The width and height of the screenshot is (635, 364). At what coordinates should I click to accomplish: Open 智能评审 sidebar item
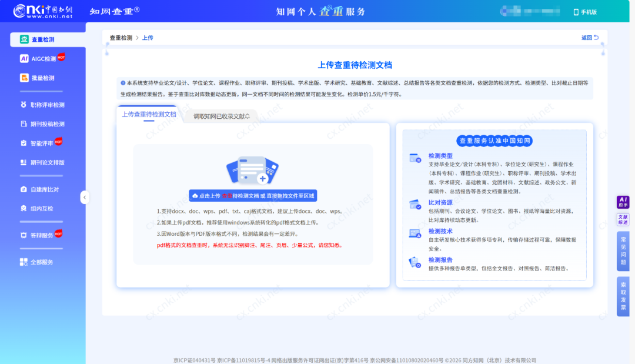pos(42,143)
